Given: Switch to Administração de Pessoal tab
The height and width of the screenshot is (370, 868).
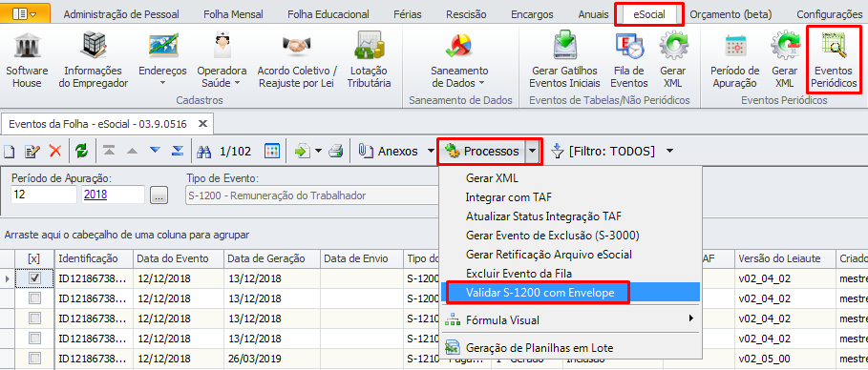Looking at the screenshot, I should [121, 14].
